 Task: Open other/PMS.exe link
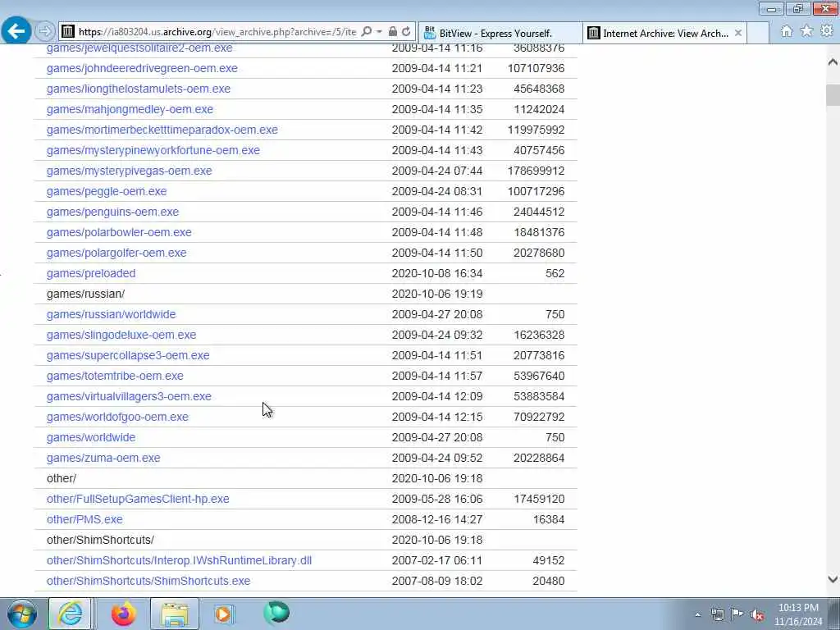point(84,519)
